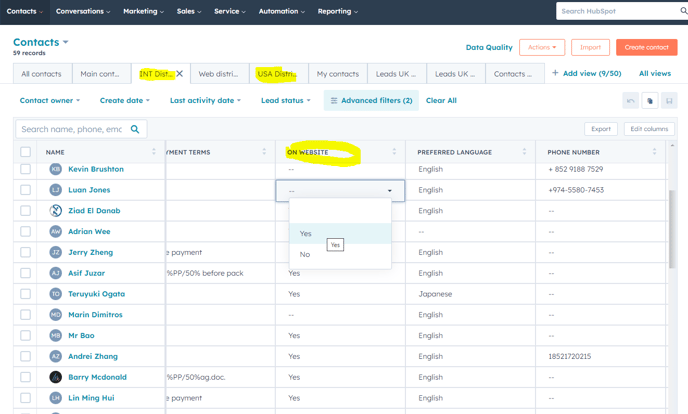The image size is (688, 414).
Task: Close the INT Distr... tab with X
Action: [x=180, y=74]
